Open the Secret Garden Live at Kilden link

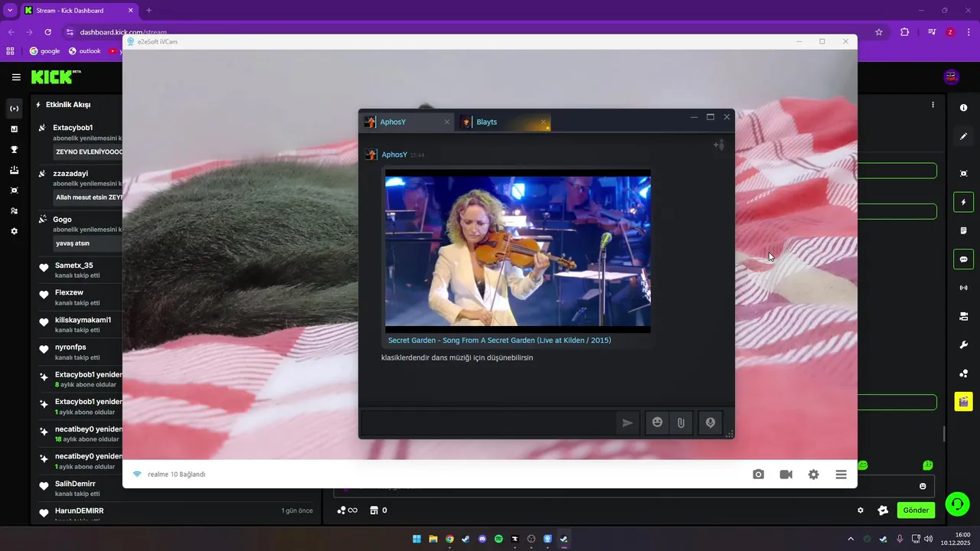[499, 341]
